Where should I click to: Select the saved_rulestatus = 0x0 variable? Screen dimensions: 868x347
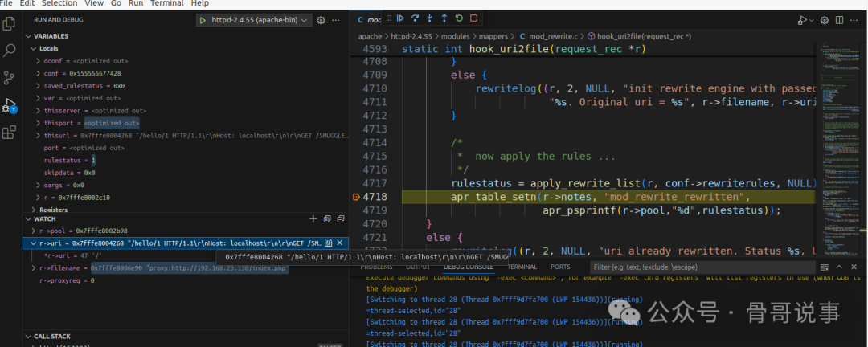point(186,86)
